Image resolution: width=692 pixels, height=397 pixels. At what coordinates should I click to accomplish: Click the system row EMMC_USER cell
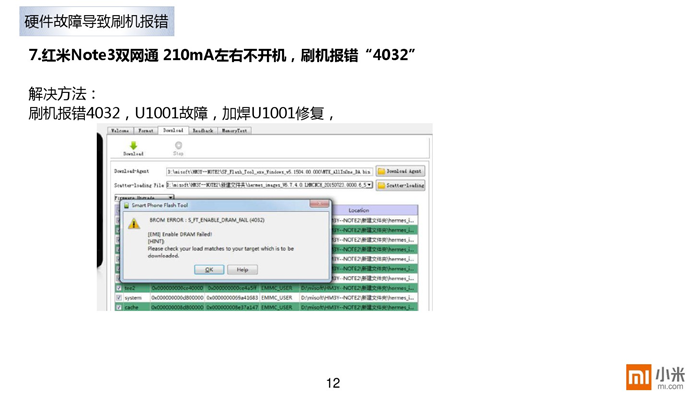(x=280, y=298)
